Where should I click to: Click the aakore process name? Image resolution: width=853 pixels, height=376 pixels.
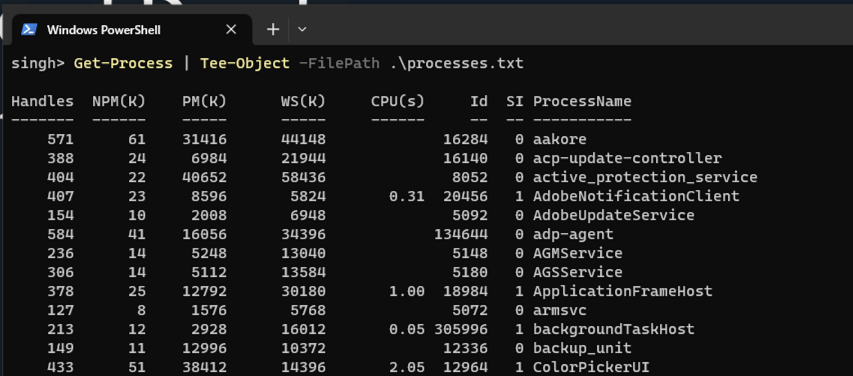(560, 139)
